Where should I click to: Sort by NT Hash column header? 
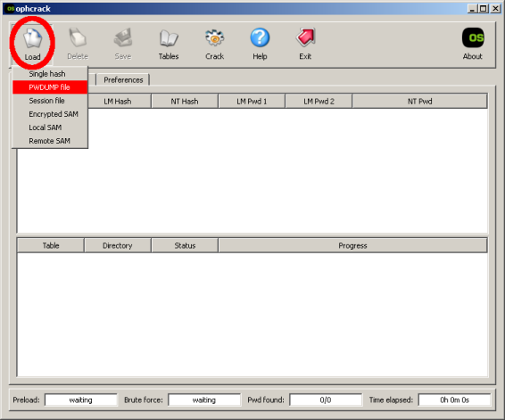point(185,102)
